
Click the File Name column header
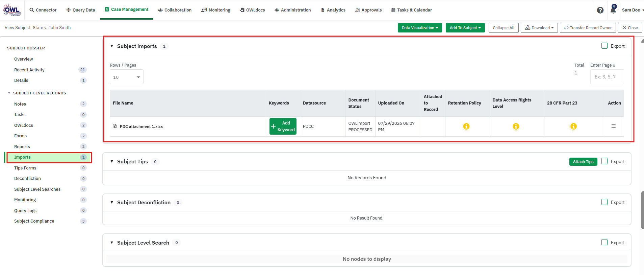point(188,103)
